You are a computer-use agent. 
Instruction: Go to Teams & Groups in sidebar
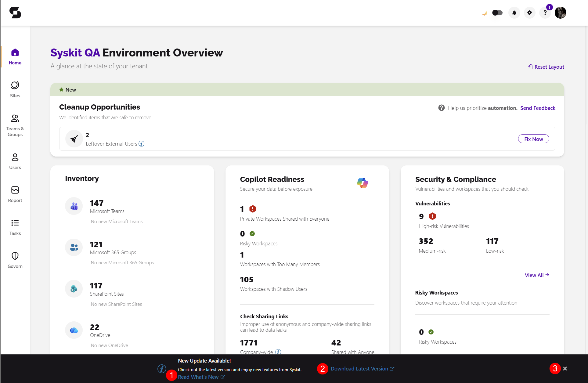coord(15,126)
